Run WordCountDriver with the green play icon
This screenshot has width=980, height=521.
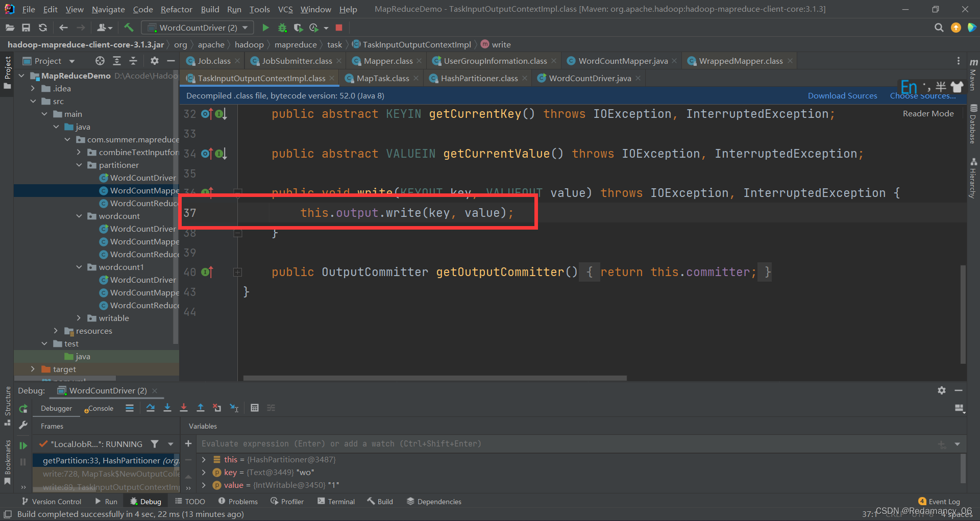click(265, 28)
